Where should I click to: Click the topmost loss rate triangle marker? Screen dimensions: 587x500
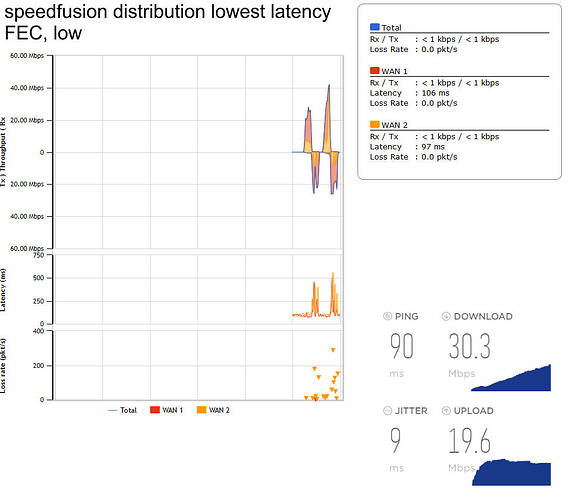click(x=333, y=350)
